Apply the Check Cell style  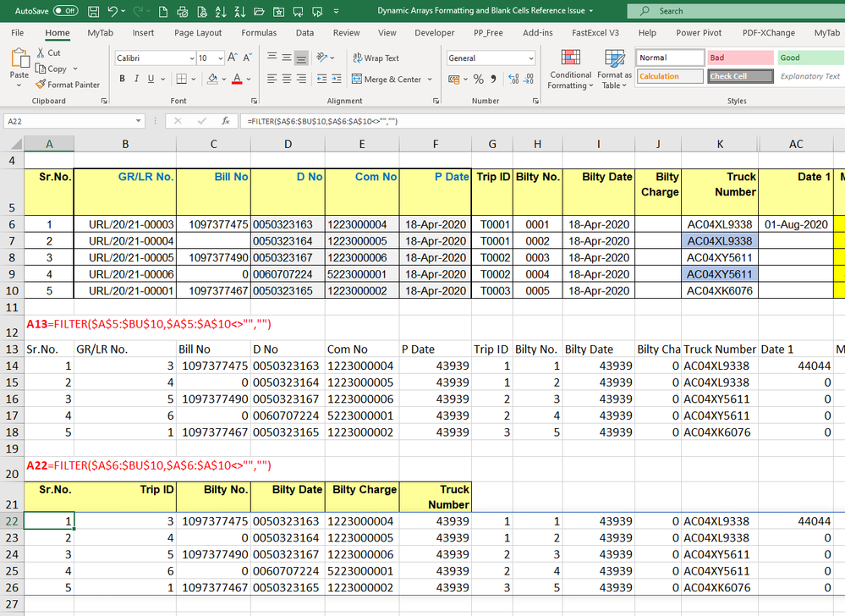coord(740,76)
